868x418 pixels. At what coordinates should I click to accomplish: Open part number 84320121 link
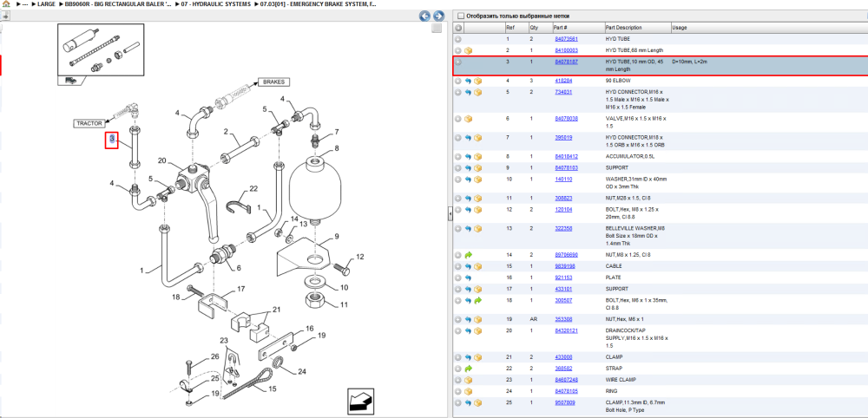pyautogui.click(x=566, y=330)
